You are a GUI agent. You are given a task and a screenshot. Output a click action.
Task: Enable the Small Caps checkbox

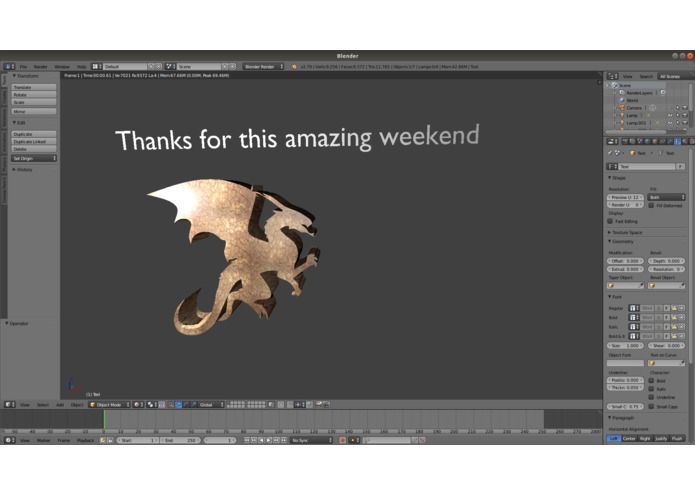click(x=651, y=406)
